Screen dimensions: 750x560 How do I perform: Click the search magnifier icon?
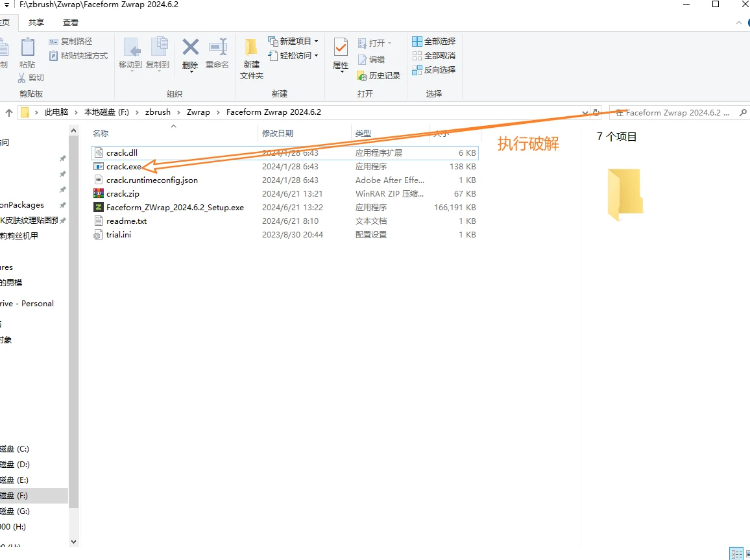tap(743, 113)
